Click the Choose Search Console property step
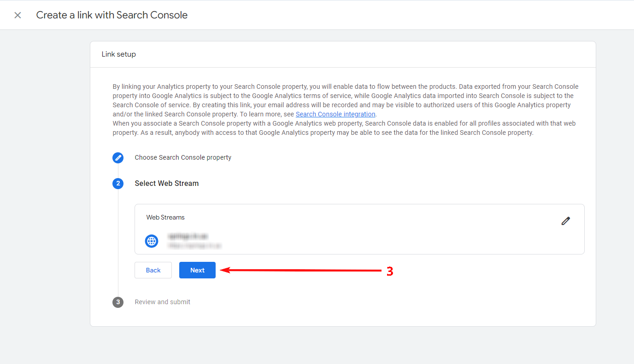The height and width of the screenshot is (364, 634). (x=183, y=157)
